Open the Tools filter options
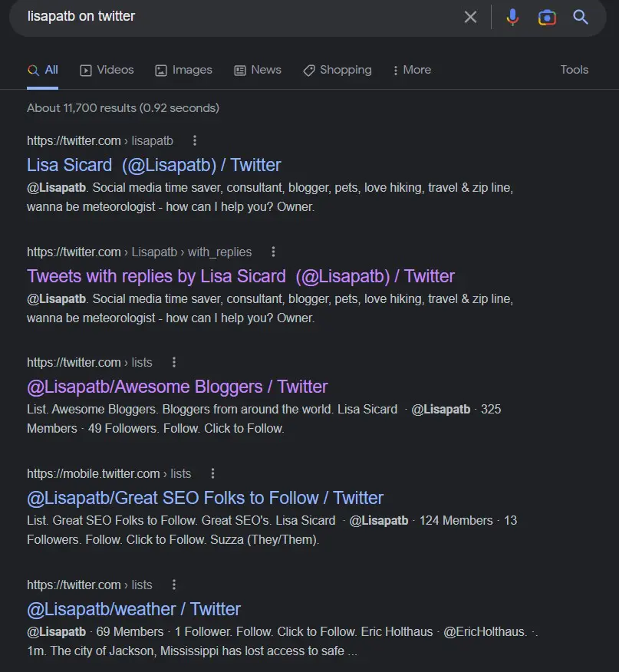This screenshot has height=672, width=619. pos(574,70)
